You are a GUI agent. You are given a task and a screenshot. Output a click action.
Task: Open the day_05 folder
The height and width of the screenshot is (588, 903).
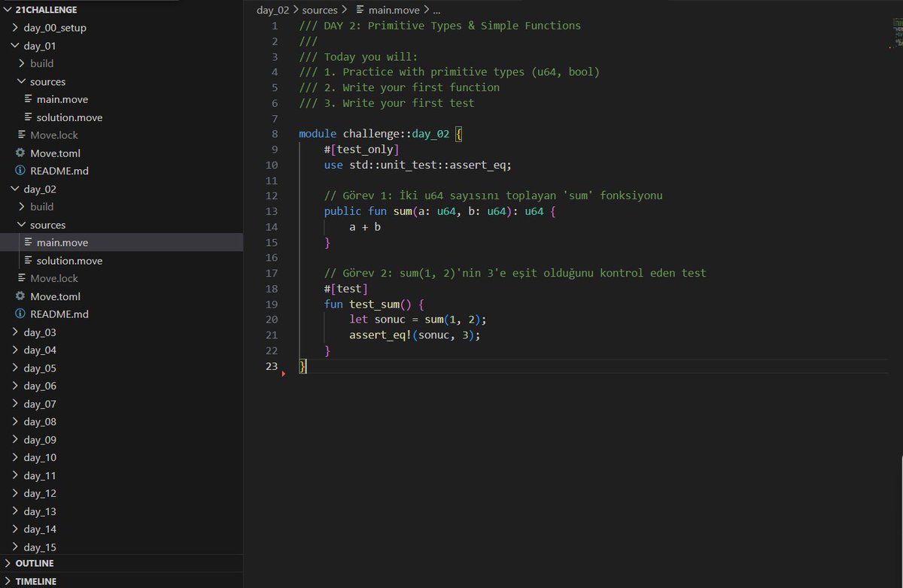click(40, 368)
